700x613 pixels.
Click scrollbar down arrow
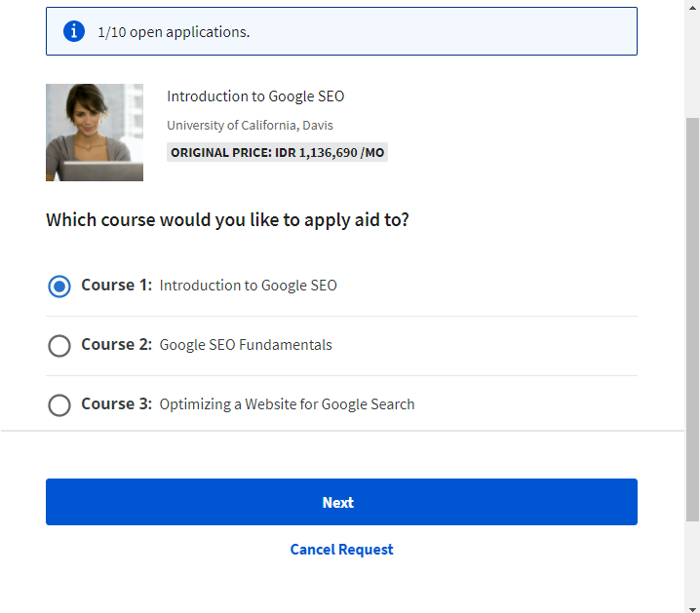pyautogui.click(x=692, y=608)
